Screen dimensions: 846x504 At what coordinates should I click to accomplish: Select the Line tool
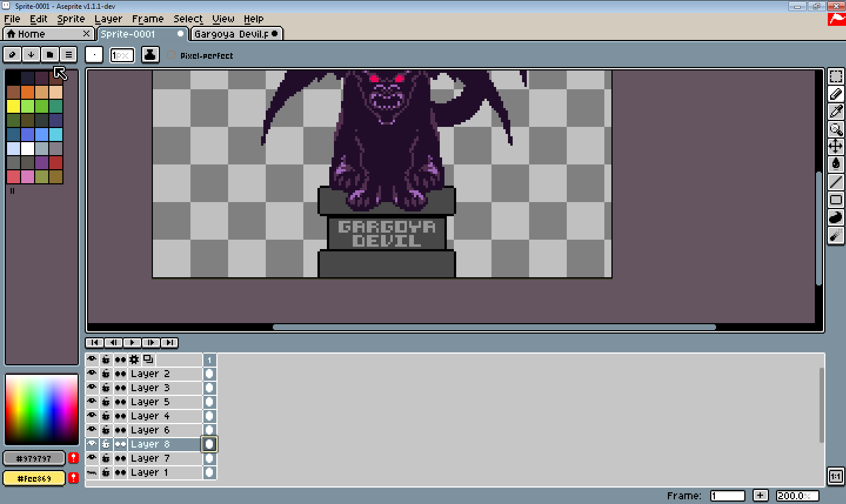tap(835, 182)
